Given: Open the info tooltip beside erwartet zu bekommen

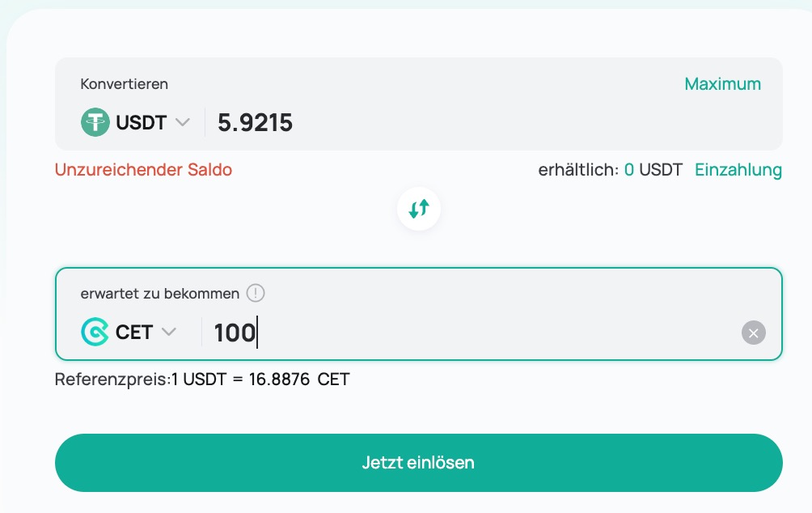Looking at the screenshot, I should 256,293.
